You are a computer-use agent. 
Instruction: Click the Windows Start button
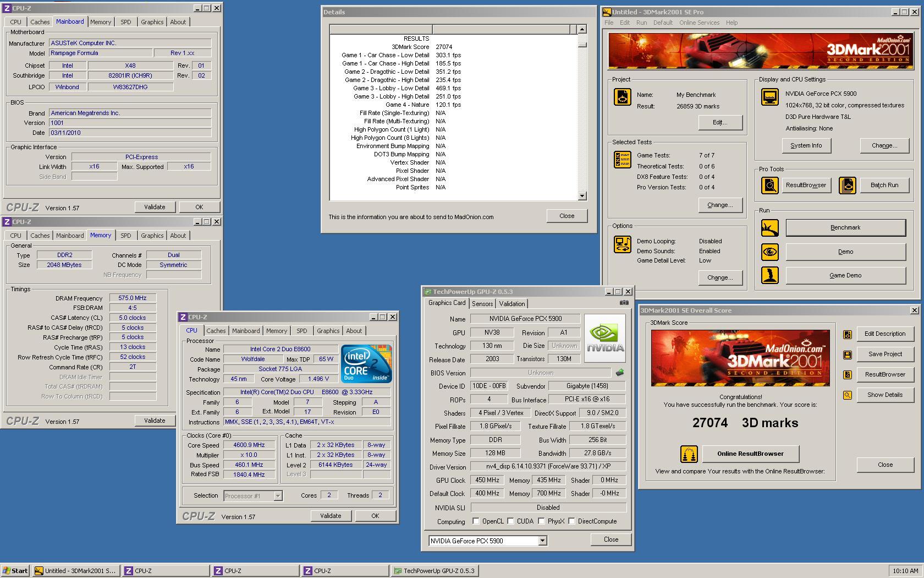(x=15, y=571)
